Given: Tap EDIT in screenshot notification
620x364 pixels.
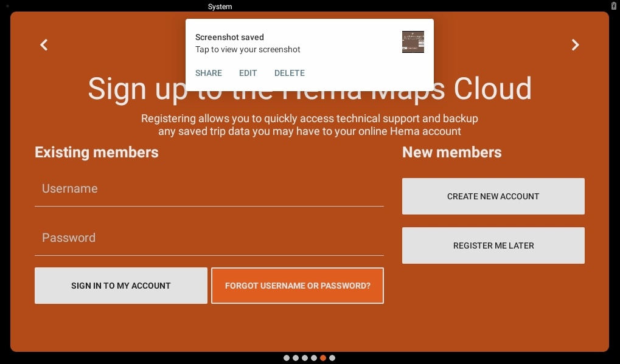Looking at the screenshot, I should [x=248, y=73].
